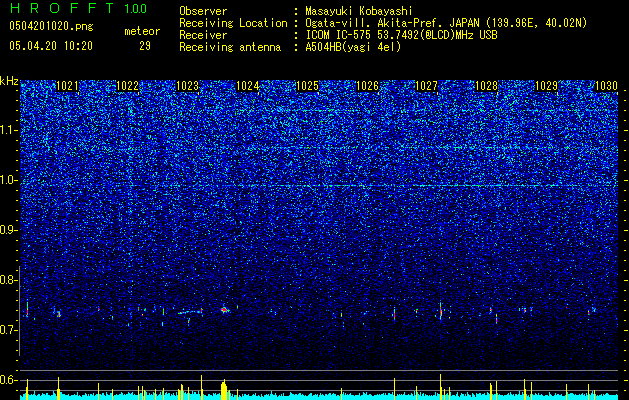The width and height of the screenshot is (629, 400).
Task: Click the meteor count label
Action: click(x=142, y=31)
